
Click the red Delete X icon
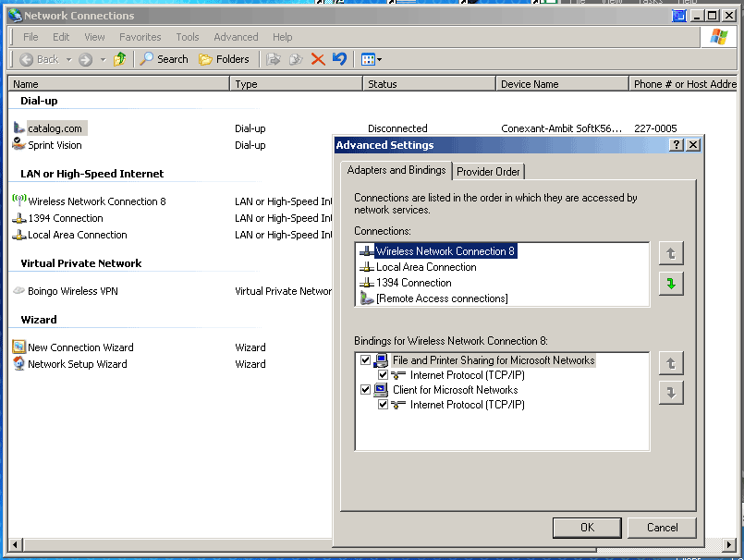point(318,59)
